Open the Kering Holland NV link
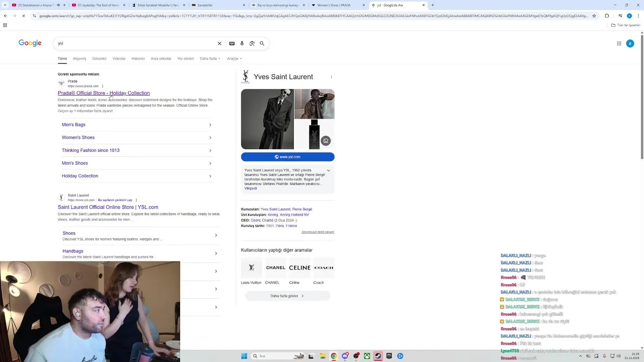Viewport: 644px width, 362px height. point(294,215)
